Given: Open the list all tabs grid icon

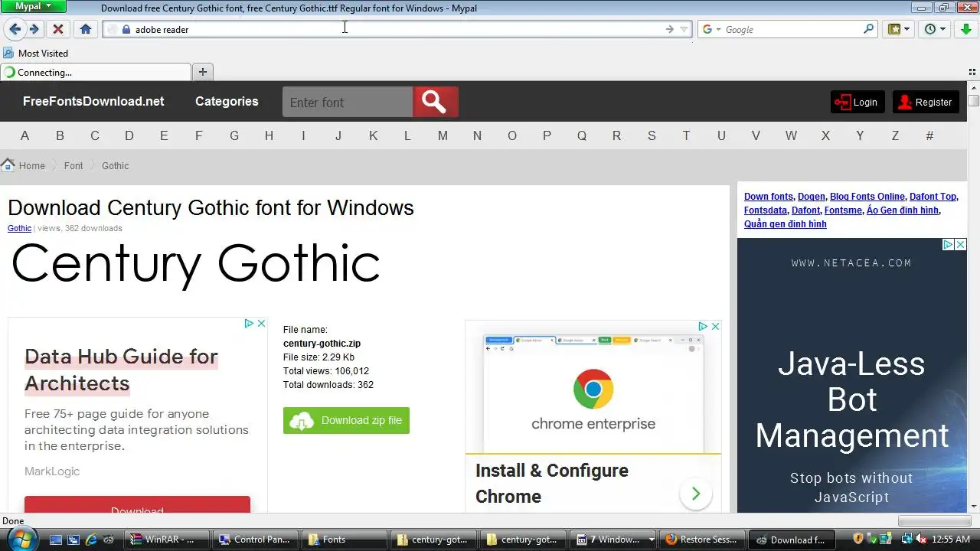Looking at the screenshot, I should 972,71.
